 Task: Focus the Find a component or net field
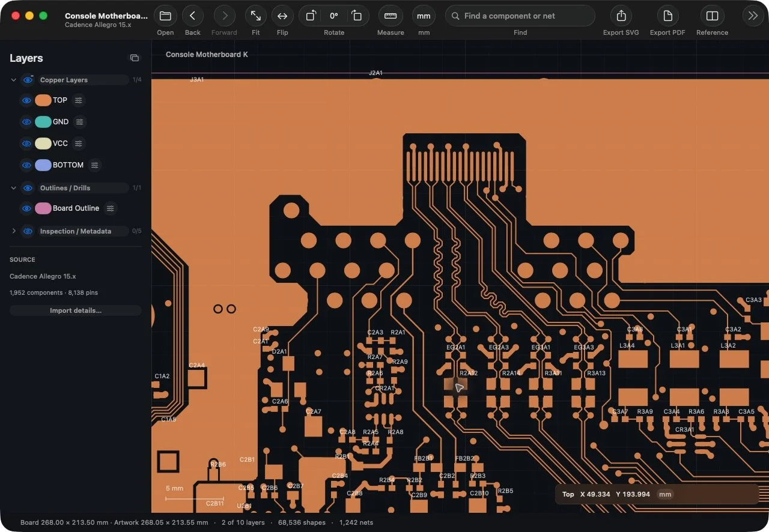(x=520, y=16)
